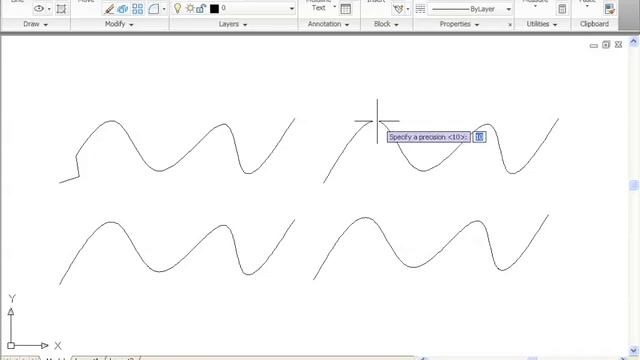The image size is (640, 360).
Task: Click the Properties panel dialog launcher arrow
Action: pyautogui.click(x=510, y=25)
